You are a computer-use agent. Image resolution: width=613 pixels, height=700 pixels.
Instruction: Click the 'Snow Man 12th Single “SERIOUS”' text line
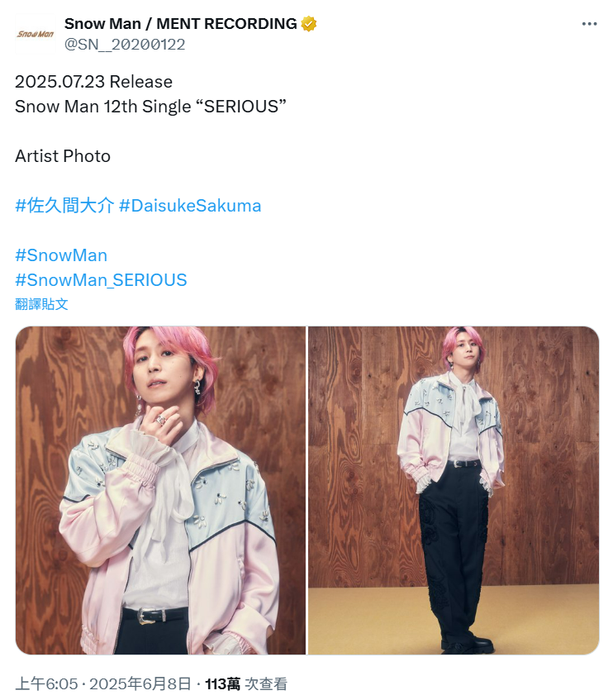coord(150,107)
